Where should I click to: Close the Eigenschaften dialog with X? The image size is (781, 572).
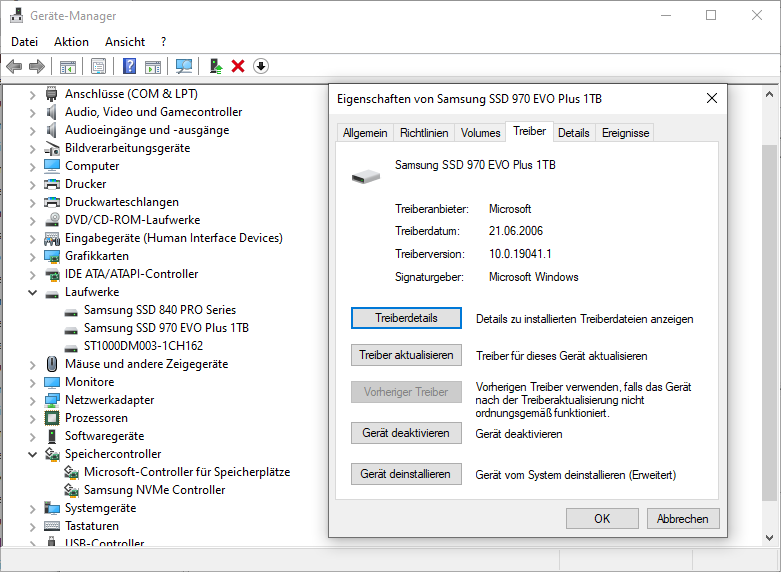(x=712, y=98)
